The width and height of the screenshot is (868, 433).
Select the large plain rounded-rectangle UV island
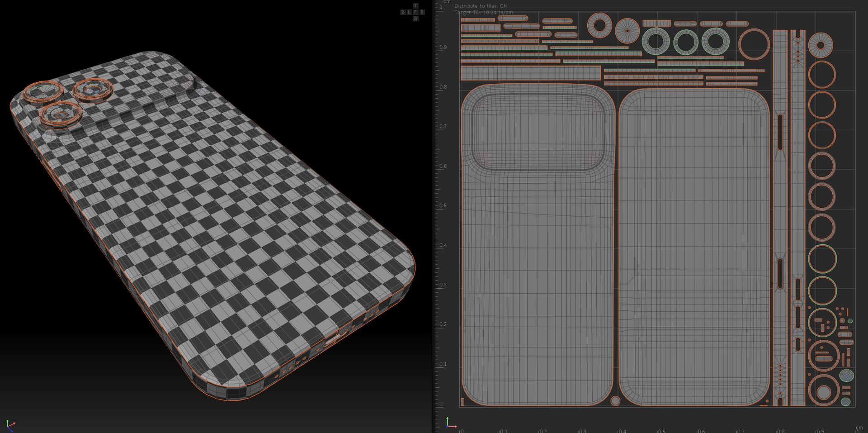(x=694, y=247)
